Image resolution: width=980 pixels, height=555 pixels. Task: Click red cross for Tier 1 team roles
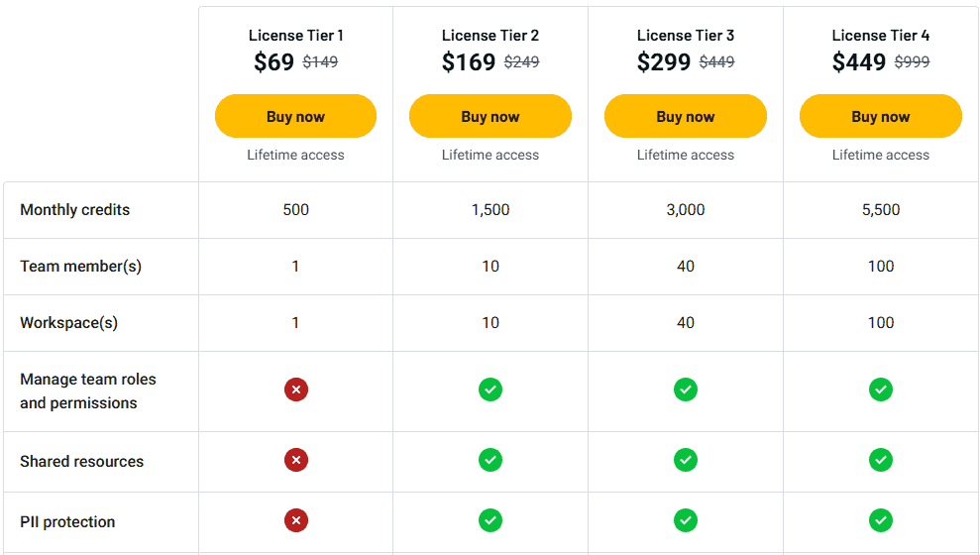click(295, 389)
